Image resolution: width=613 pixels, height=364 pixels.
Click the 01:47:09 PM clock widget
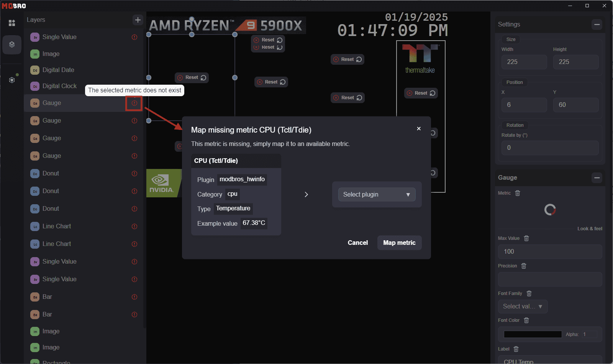pos(393,30)
